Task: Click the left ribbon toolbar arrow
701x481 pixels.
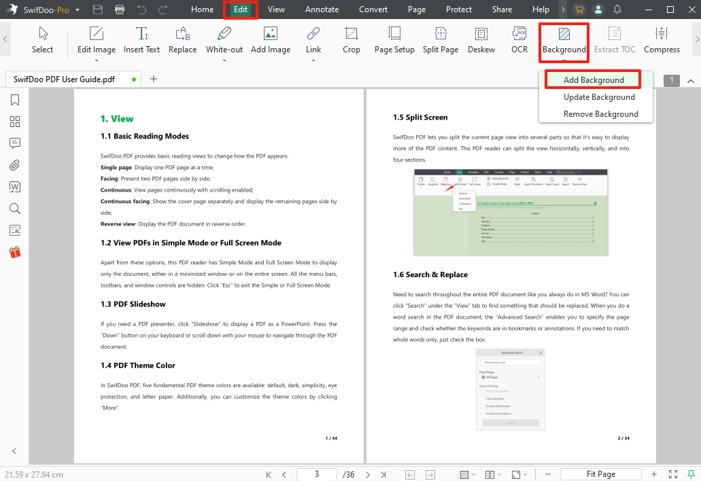Action: click(x=5, y=39)
